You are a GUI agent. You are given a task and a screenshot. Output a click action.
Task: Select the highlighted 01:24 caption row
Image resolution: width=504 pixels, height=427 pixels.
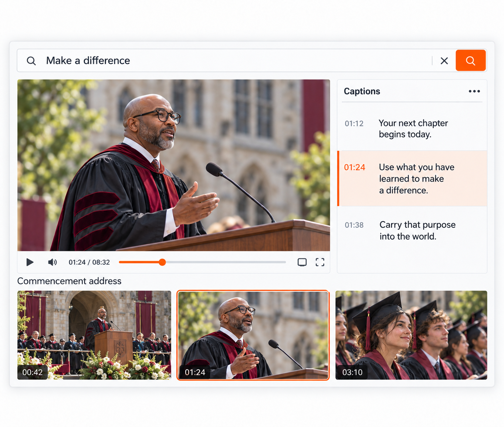point(412,178)
